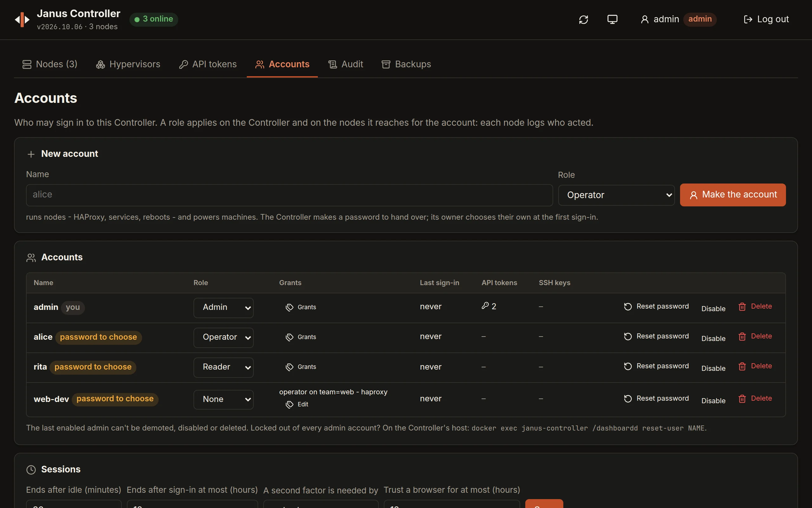812x508 pixels.
Task: Click the Janus Controller logo
Action: (22, 19)
